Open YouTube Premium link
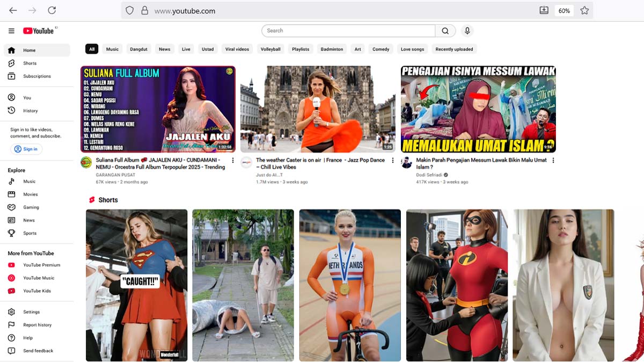 37,265
